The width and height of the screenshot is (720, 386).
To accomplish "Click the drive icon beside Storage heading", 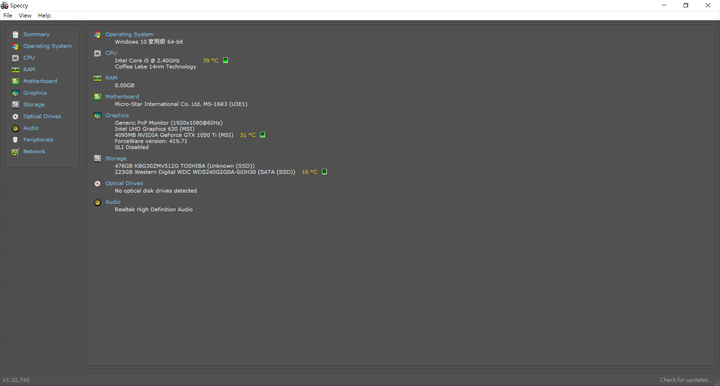I will 97,158.
